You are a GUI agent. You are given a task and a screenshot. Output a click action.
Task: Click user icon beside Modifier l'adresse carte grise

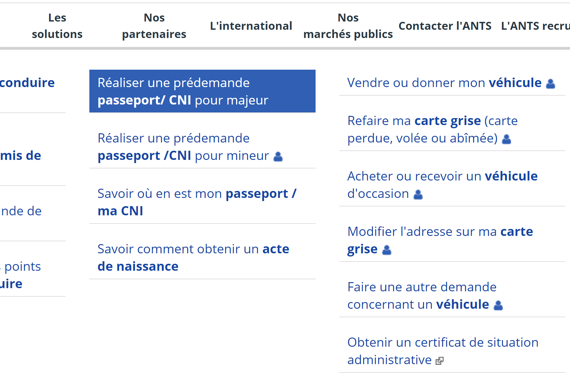387,250
